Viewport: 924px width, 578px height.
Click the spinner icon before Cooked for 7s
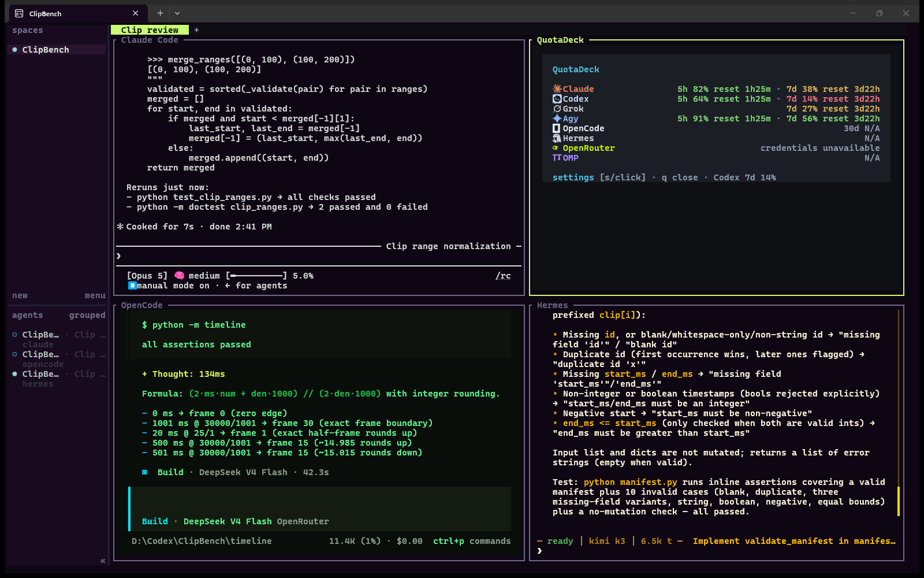120,227
